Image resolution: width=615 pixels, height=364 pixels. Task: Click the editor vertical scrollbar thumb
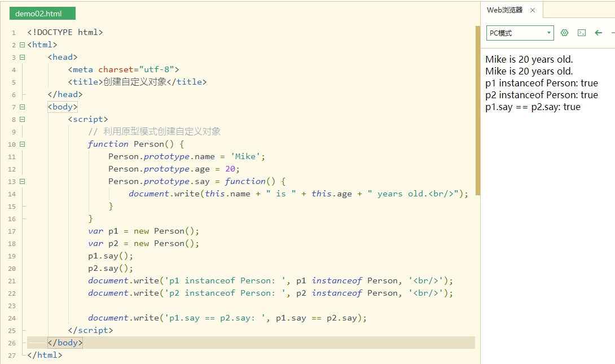coord(478,111)
